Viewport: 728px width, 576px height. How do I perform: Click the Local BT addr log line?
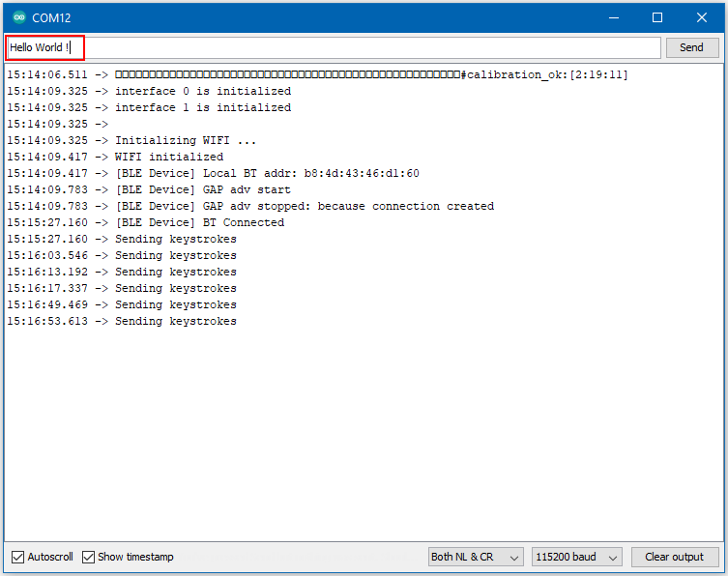click(267, 173)
